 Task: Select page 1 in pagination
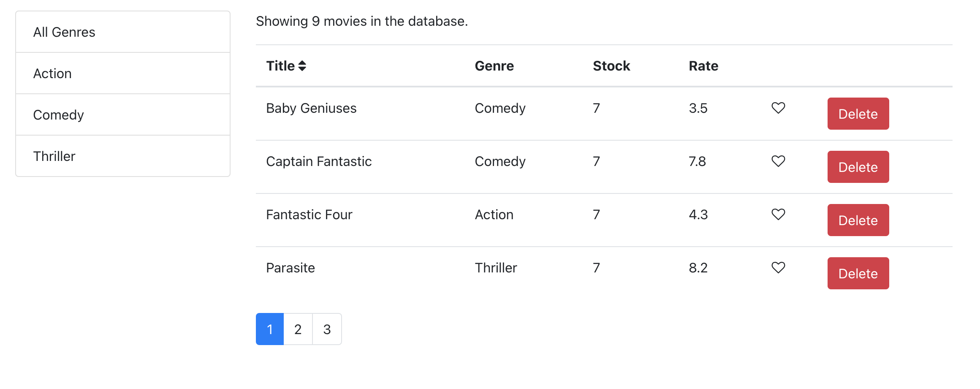tap(270, 329)
